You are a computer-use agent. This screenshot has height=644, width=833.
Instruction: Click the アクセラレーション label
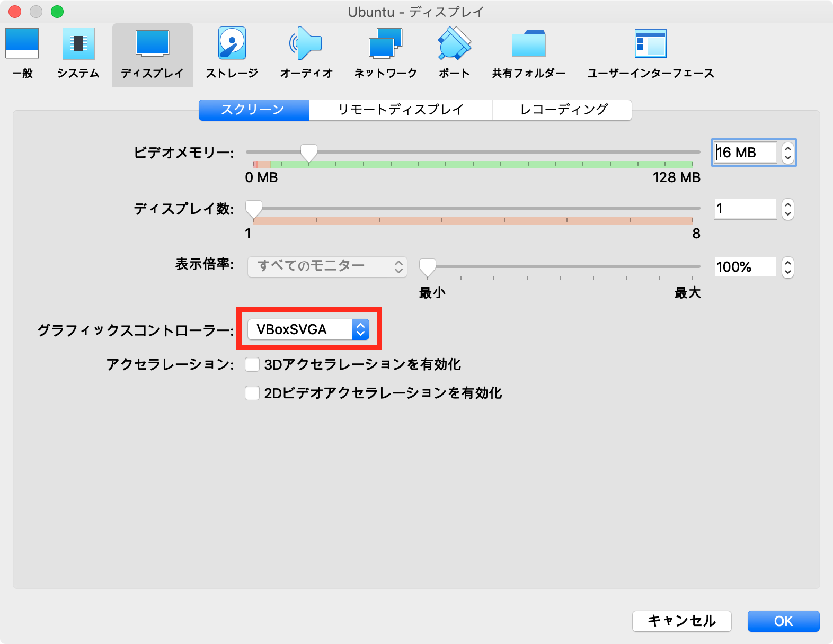[170, 364]
